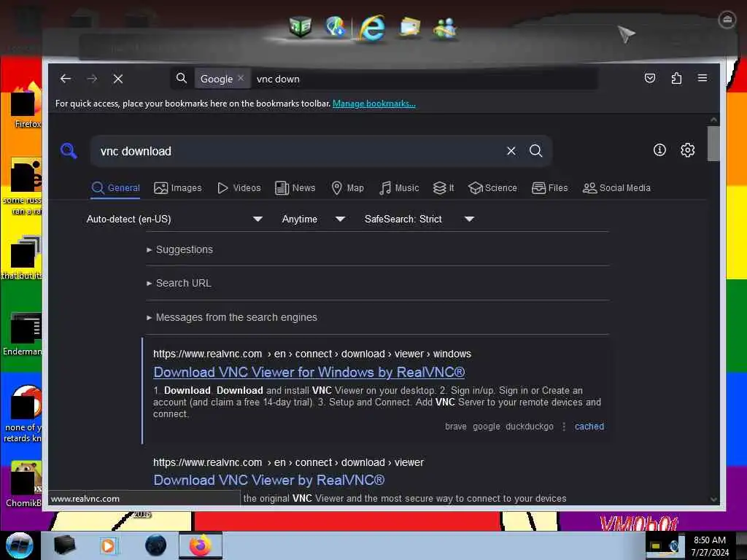Open the cached result link
The width and height of the screenshot is (747, 560).
pos(589,427)
